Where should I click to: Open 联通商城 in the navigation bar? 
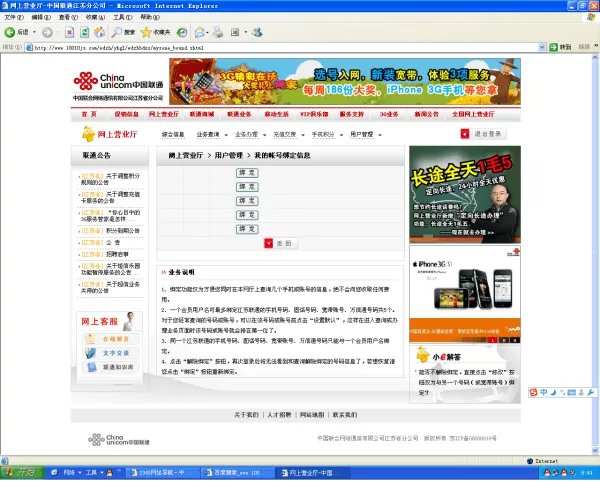point(202,114)
